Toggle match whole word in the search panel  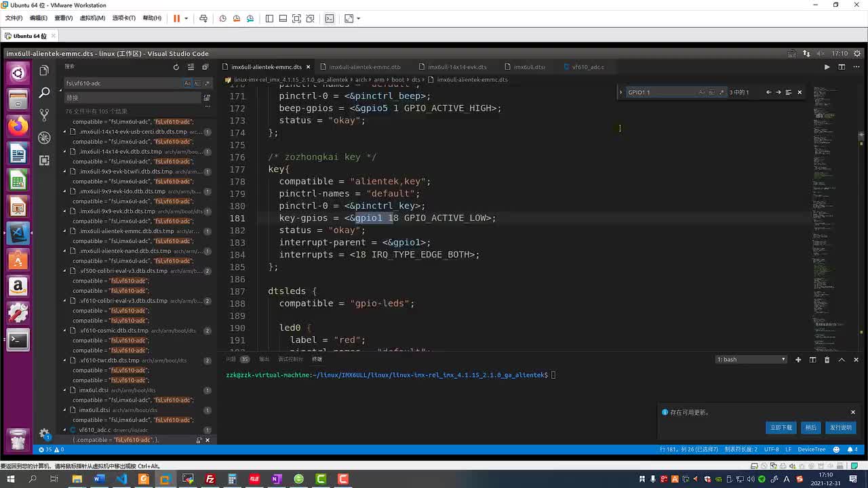point(197,83)
